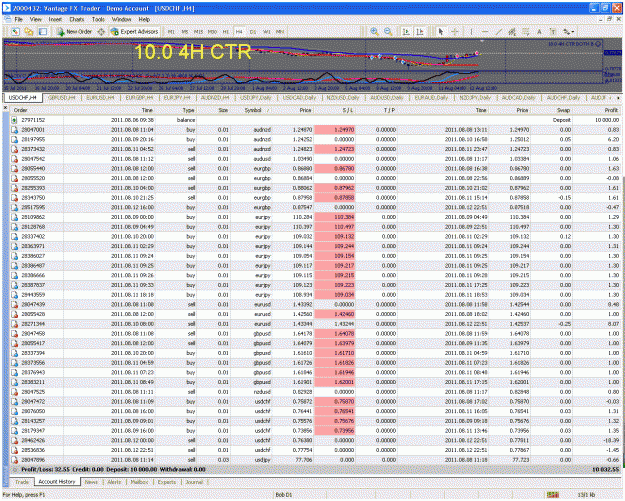Open the Arrows dropdown in toolbar
Viewport: 625px width, 501px height.
pyautogui.click(x=568, y=31)
